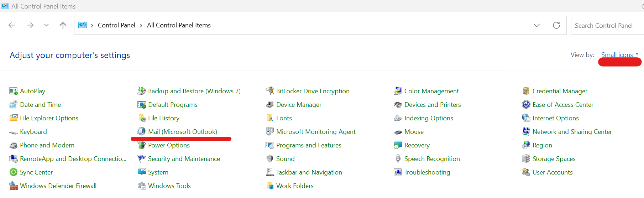Open Programs and Features link
This screenshot has height=198, width=644.
coord(309,145)
